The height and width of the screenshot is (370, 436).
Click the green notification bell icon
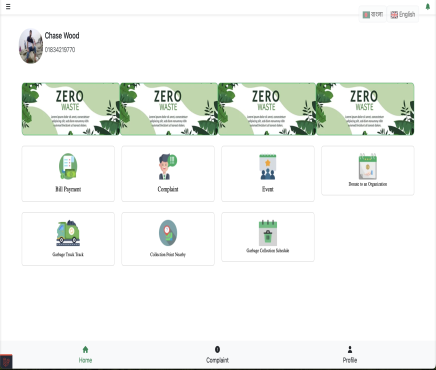coord(428,6)
